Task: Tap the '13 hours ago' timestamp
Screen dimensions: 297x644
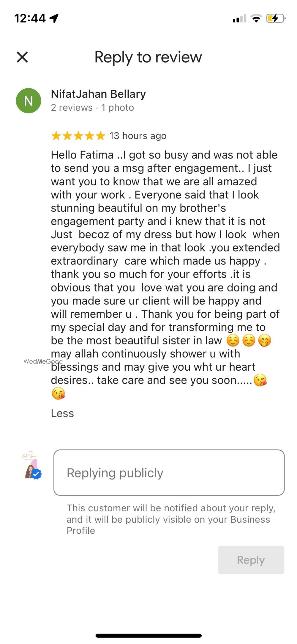Action: click(138, 136)
